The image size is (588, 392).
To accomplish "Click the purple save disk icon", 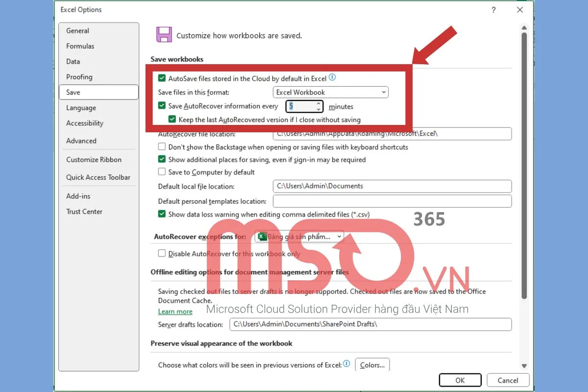I will (164, 35).
